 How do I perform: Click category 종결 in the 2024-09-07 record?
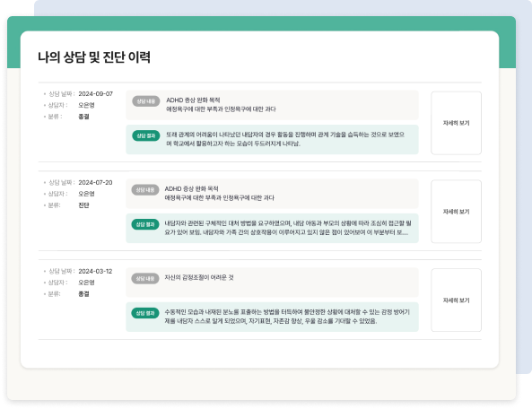pos(83,117)
